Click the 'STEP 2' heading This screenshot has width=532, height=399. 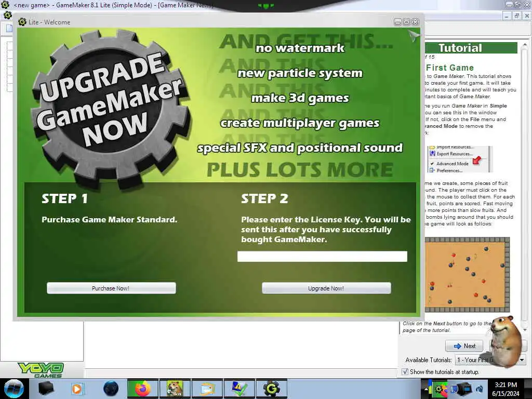(x=264, y=198)
